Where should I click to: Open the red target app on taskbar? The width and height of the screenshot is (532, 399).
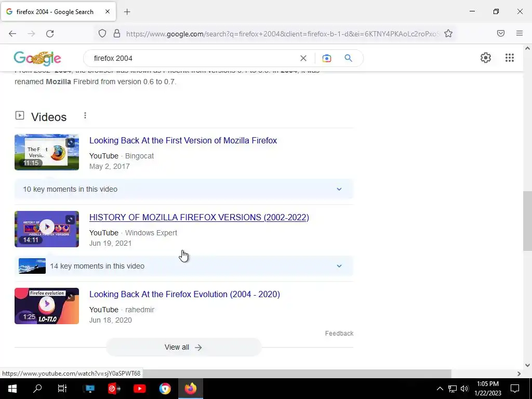click(x=114, y=389)
